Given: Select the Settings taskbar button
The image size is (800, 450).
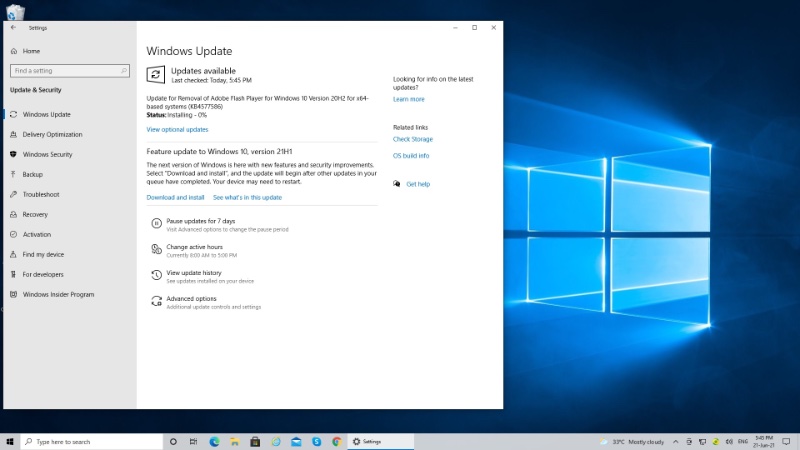Looking at the screenshot, I should click(381, 442).
